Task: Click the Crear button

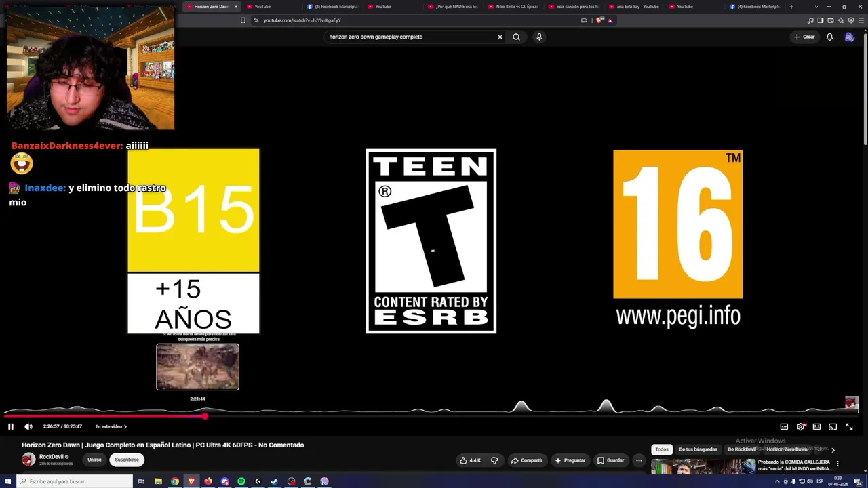Action: pos(804,37)
